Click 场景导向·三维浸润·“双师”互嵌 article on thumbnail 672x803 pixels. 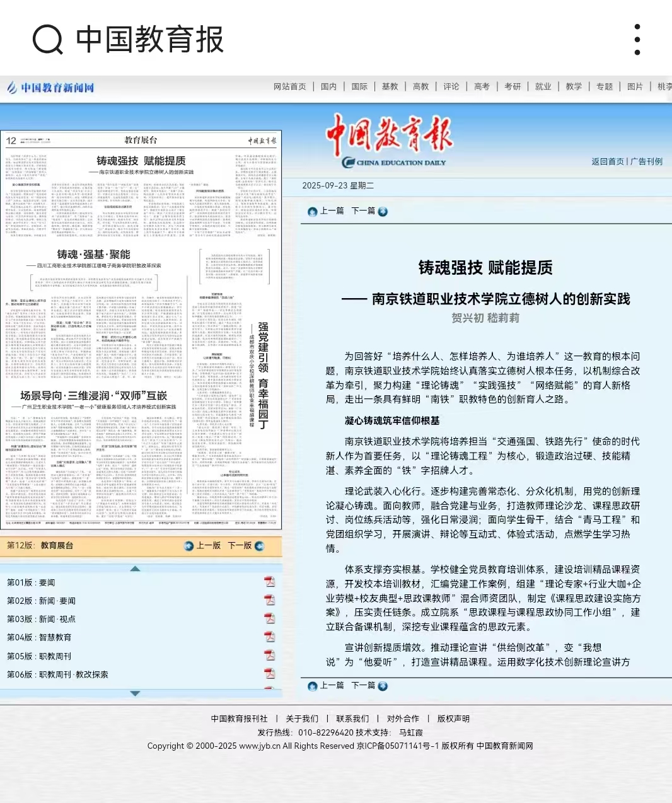[93, 395]
